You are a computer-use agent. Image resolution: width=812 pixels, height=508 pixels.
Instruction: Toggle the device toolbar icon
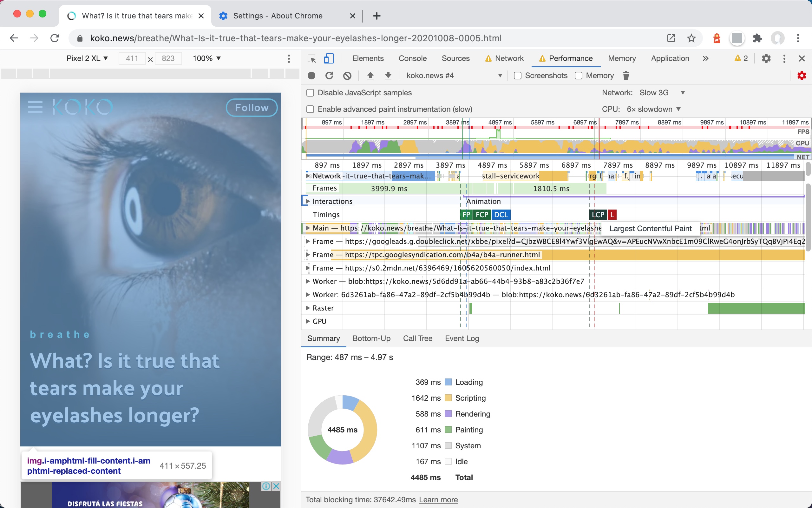(329, 58)
